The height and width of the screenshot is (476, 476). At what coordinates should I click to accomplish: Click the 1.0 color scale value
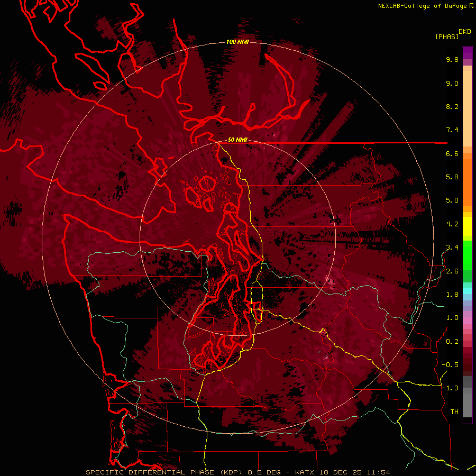452,318
